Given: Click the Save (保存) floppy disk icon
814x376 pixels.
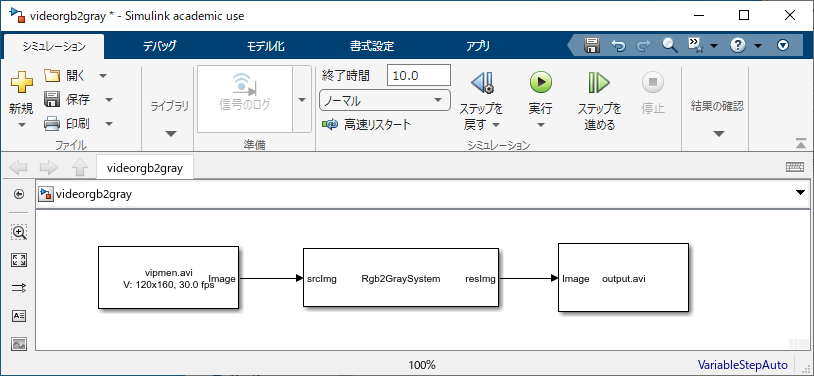Looking at the screenshot, I should [52, 99].
